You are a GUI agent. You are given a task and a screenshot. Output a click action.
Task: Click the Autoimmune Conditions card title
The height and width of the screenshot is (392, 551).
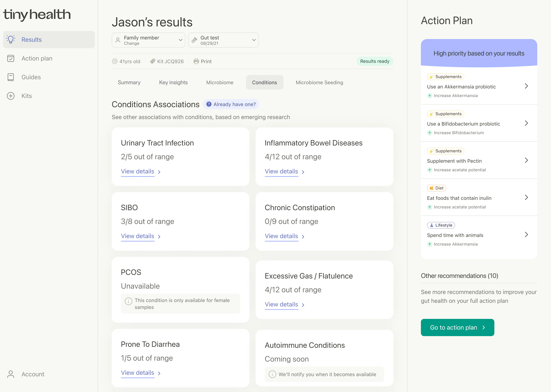pyautogui.click(x=305, y=345)
